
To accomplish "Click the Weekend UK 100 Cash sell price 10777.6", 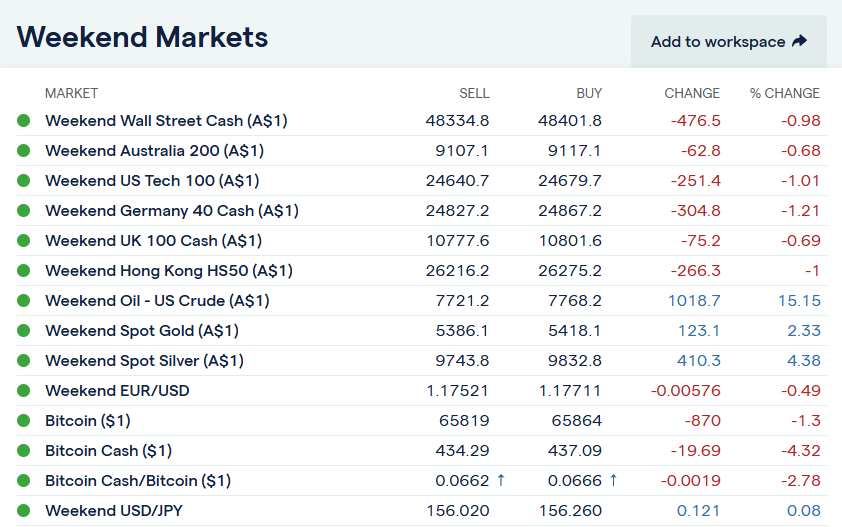I will coord(457,241).
